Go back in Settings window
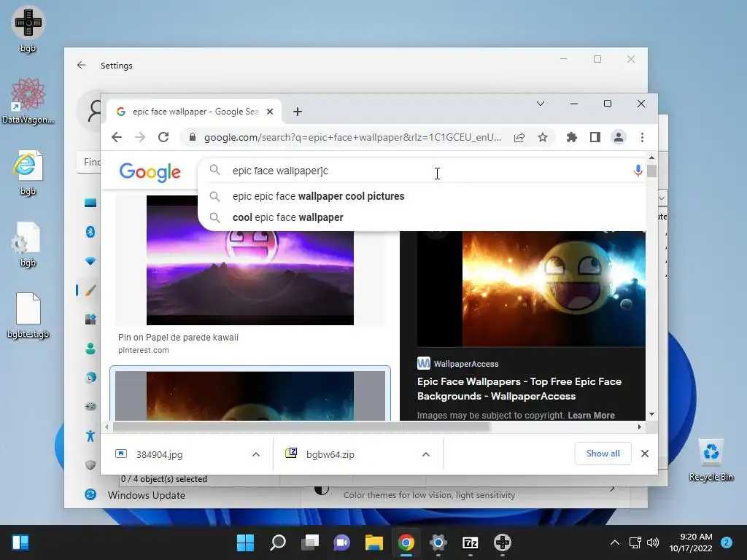 82,65
